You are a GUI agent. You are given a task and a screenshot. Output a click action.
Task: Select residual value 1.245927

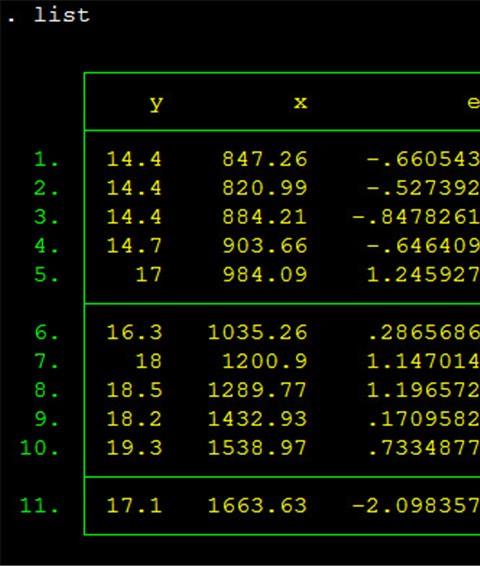[x=423, y=275]
